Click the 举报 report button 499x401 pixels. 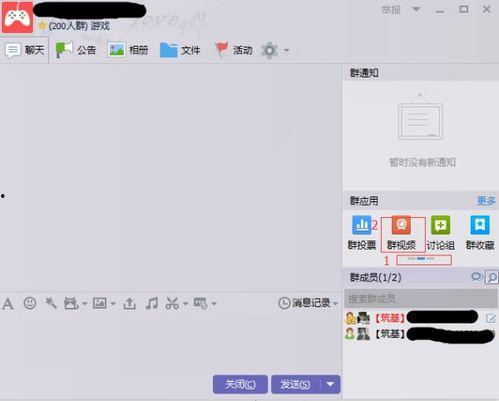391,10
